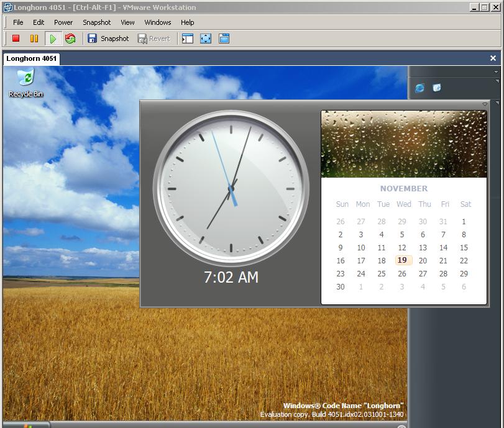The image size is (504, 428).
Task: Open the Windows menu
Action: click(158, 22)
